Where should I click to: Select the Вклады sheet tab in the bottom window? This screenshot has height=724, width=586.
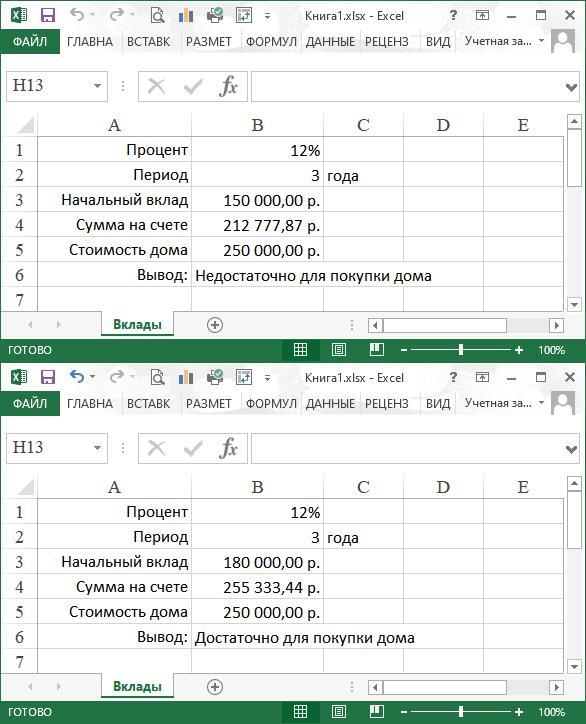(137, 686)
